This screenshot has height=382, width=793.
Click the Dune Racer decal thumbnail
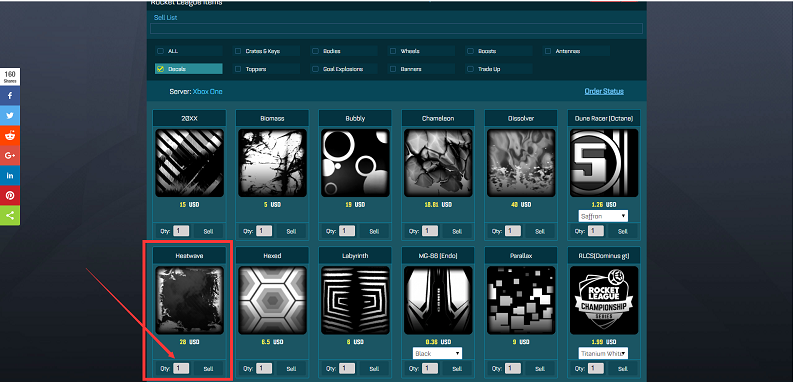[604, 163]
